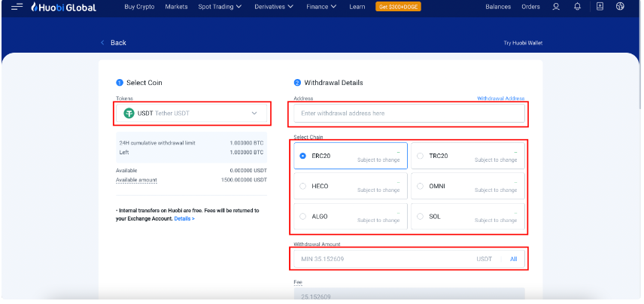Select the OMNI chain option
Viewport: 644px width, 304px height.
pos(468,186)
